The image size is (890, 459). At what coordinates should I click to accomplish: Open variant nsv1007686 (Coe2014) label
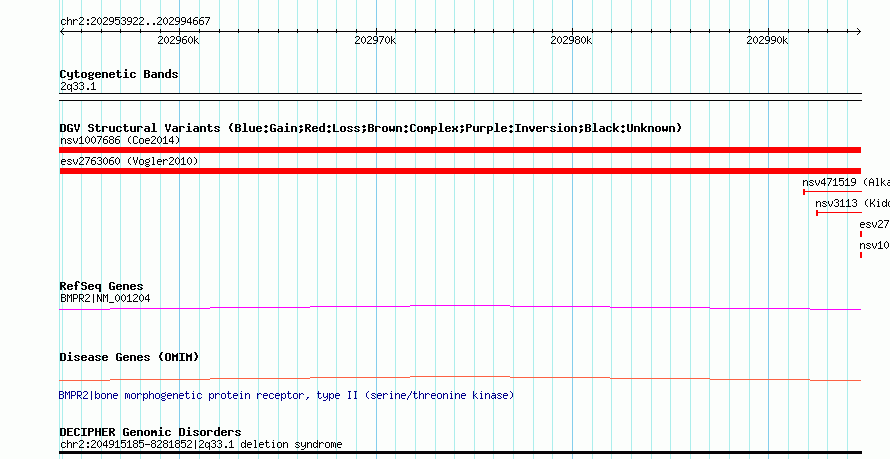[120, 140]
